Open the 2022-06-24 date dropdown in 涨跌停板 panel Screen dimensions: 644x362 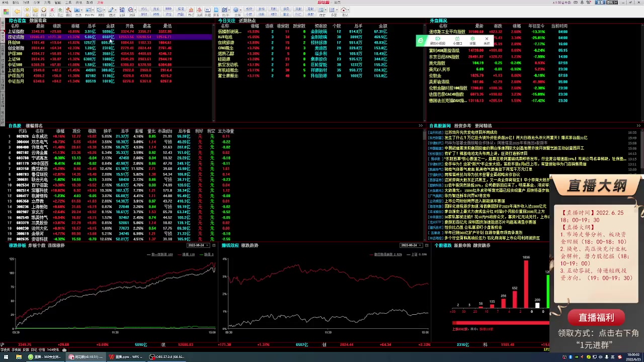pyautogui.click(x=198, y=245)
